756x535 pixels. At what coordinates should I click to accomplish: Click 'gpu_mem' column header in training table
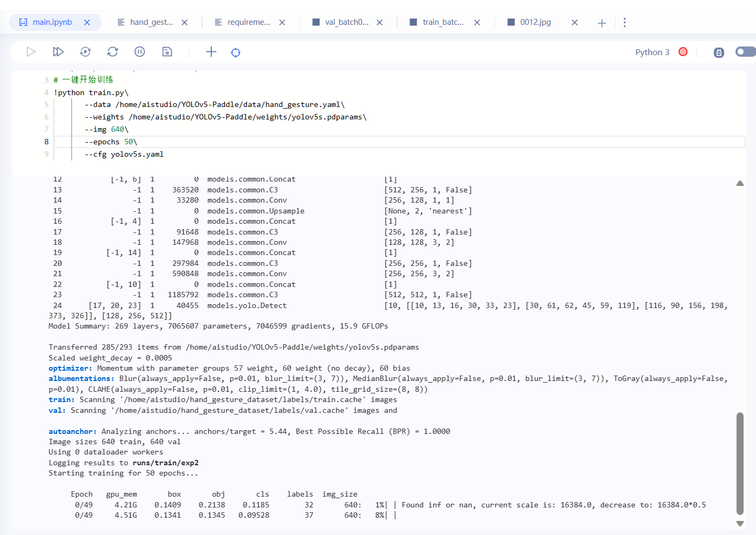pos(122,494)
